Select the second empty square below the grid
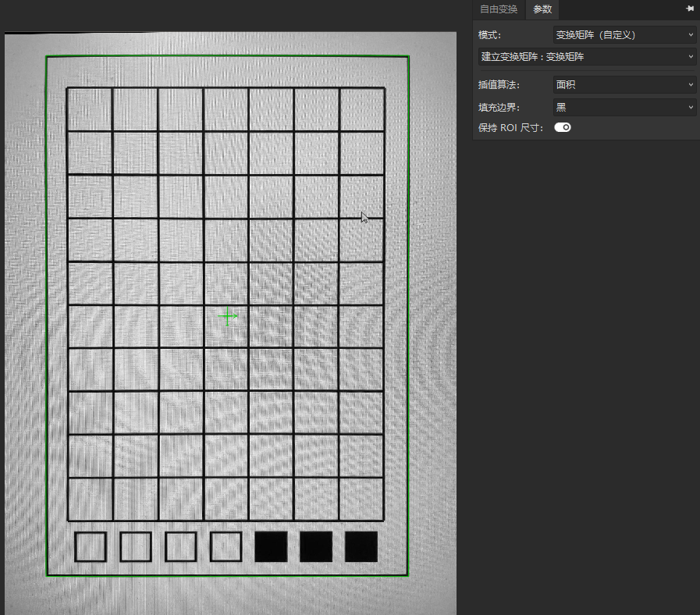Screen dimensions: 700x615 (135, 546)
